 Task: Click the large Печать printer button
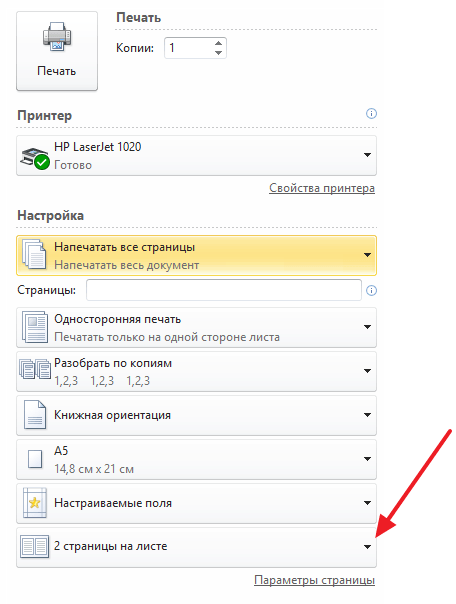coord(57,51)
